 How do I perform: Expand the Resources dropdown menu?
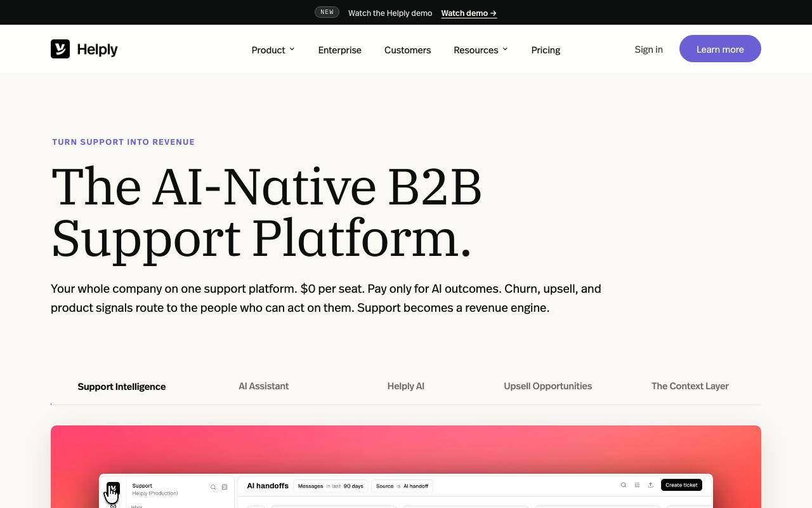point(481,50)
